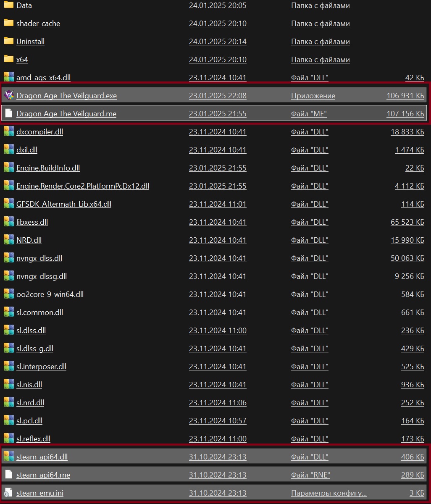Click the DLL icon for nvngx_dlss.dll

[x=9, y=258]
